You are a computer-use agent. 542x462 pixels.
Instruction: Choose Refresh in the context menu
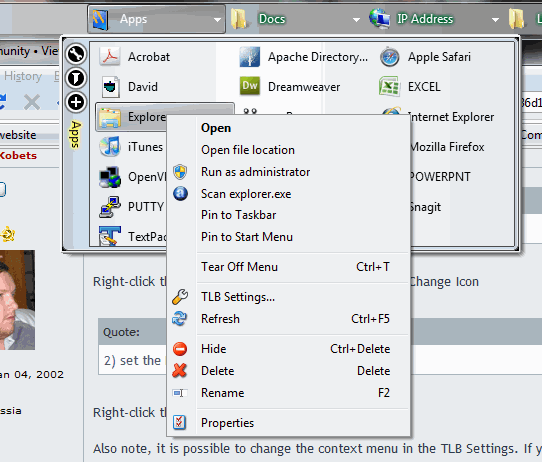[x=288, y=319]
